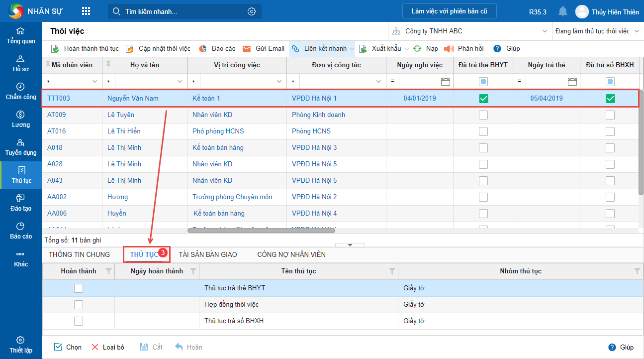The image size is (644, 359).
Task: Check Hoàn thành for Hợp đồng thôi việc
Action: click(79, 305)
